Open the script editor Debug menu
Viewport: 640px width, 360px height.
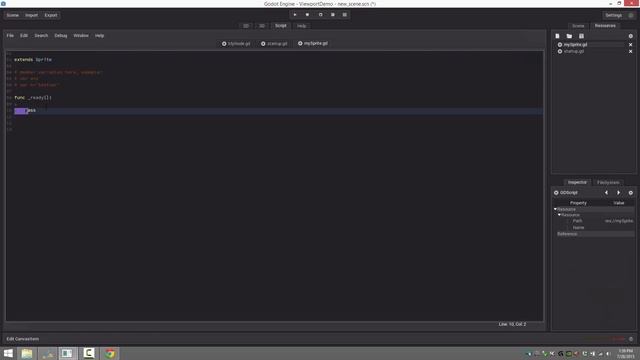click(61, 36)
